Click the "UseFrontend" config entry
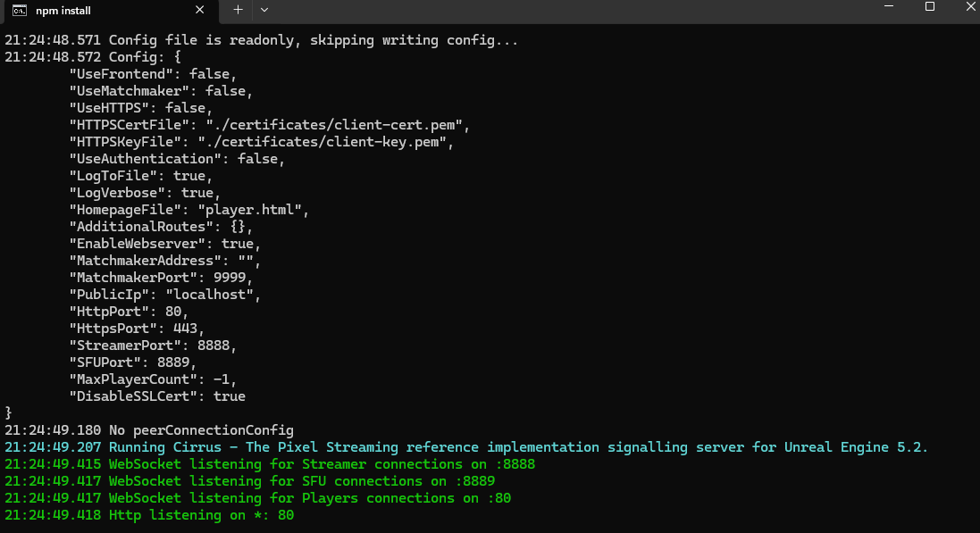The image size is (980, 533). (152, 74)
